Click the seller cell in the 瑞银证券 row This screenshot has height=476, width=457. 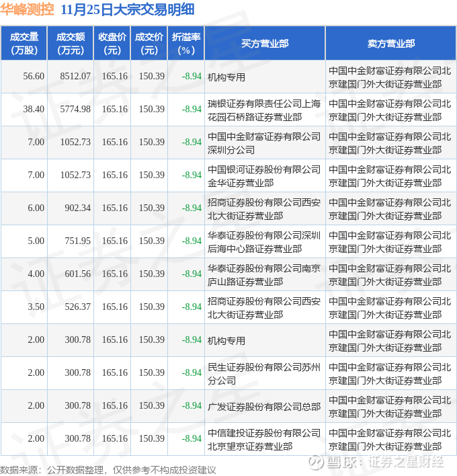click(390, 110)
